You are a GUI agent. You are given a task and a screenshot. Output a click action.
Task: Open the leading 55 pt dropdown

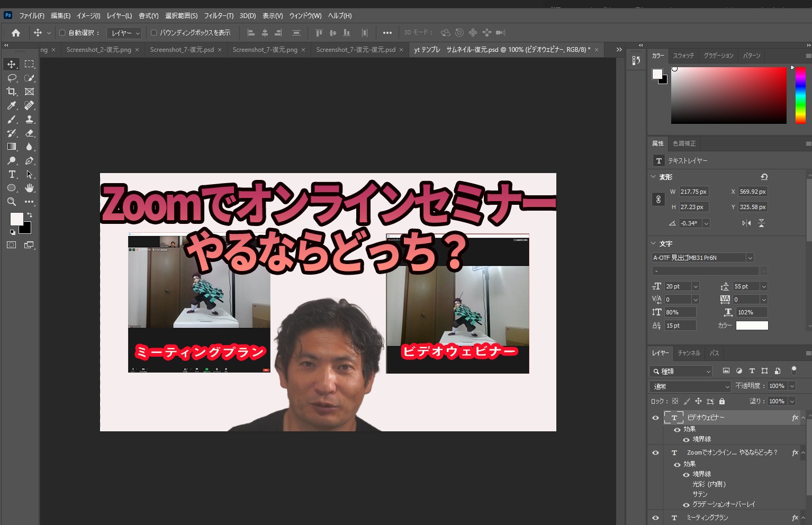point(763,286)
